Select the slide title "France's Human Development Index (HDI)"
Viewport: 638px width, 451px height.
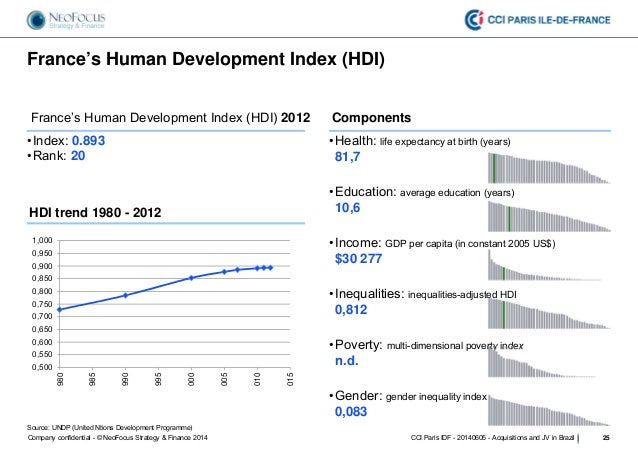point(206,59)
